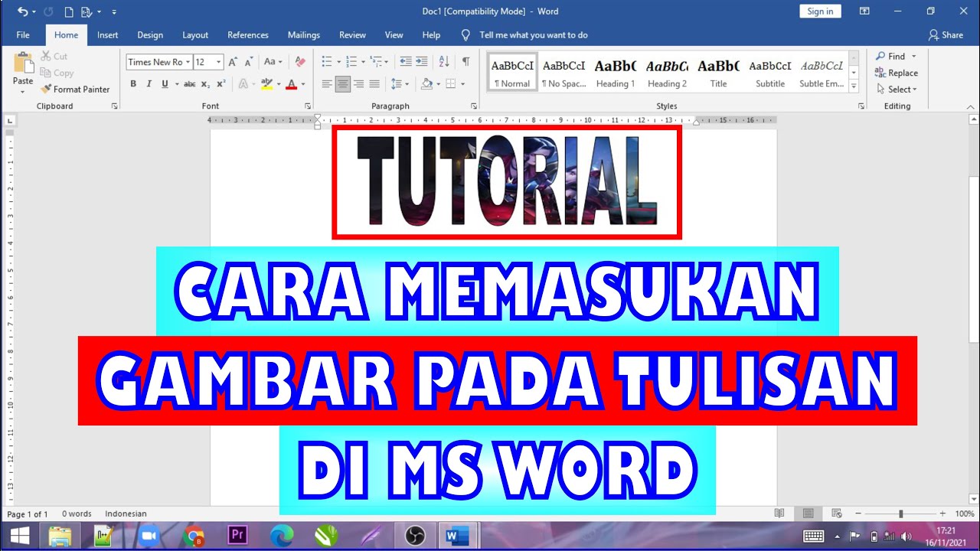
Task: Justify the paragraph text
Action: [374, 84]
